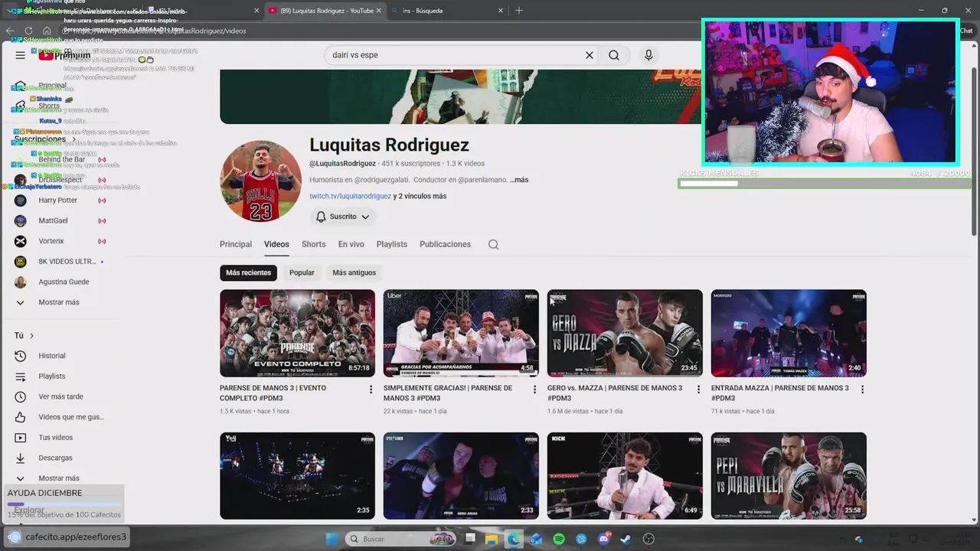
Task: Switch to the channel Principal tab
Action: (x=236, y=244)
